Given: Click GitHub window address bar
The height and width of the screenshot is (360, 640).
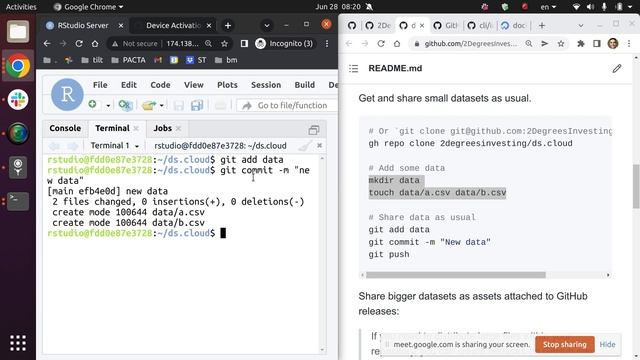Looking at the screenshot, I should tap(471, 43).
